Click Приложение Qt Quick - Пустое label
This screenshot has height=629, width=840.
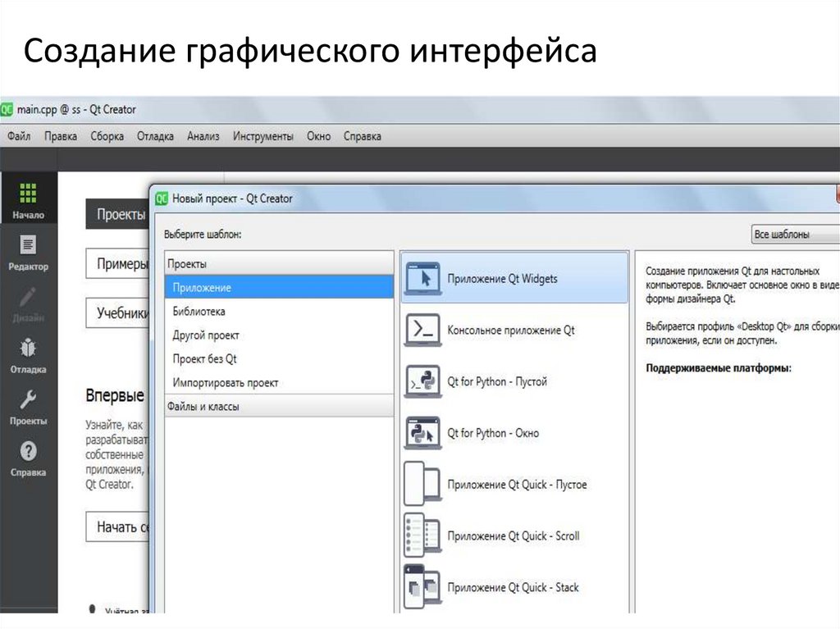[517, 485]
